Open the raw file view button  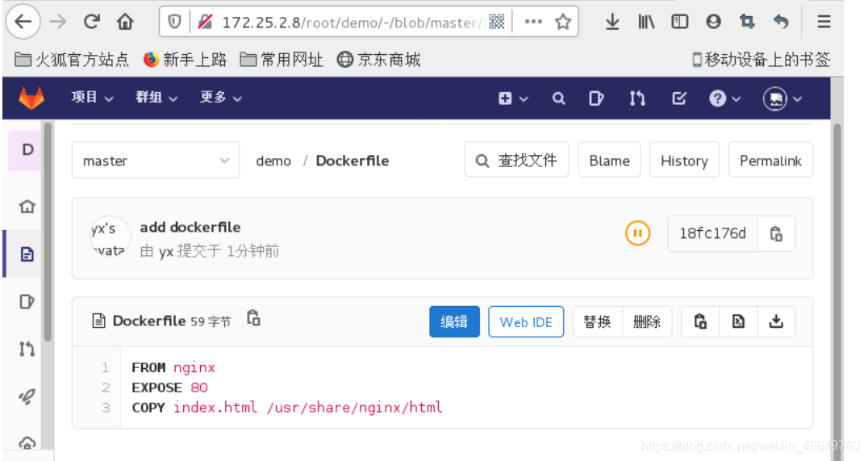click(738, 321)
